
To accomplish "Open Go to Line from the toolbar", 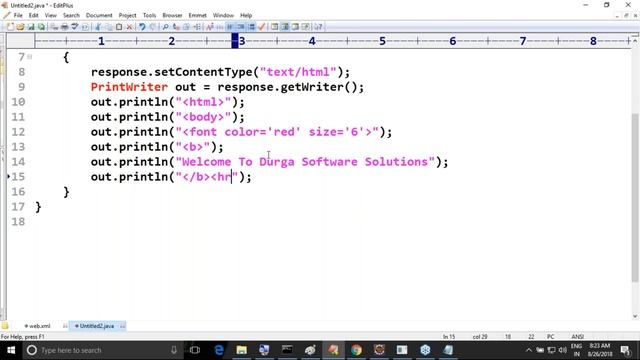I will 197,27.
